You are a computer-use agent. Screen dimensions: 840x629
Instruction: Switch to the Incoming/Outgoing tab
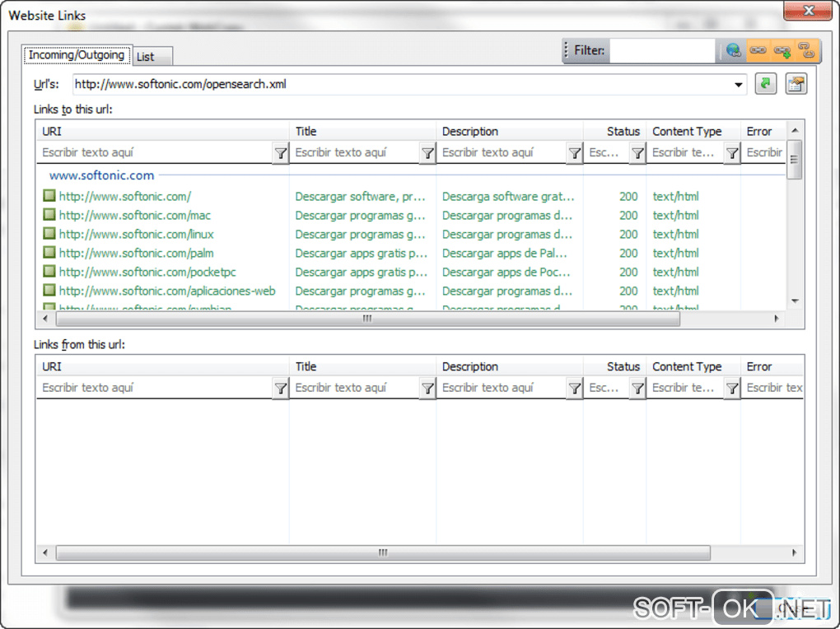pyautogui.click(x=77, y=54)
